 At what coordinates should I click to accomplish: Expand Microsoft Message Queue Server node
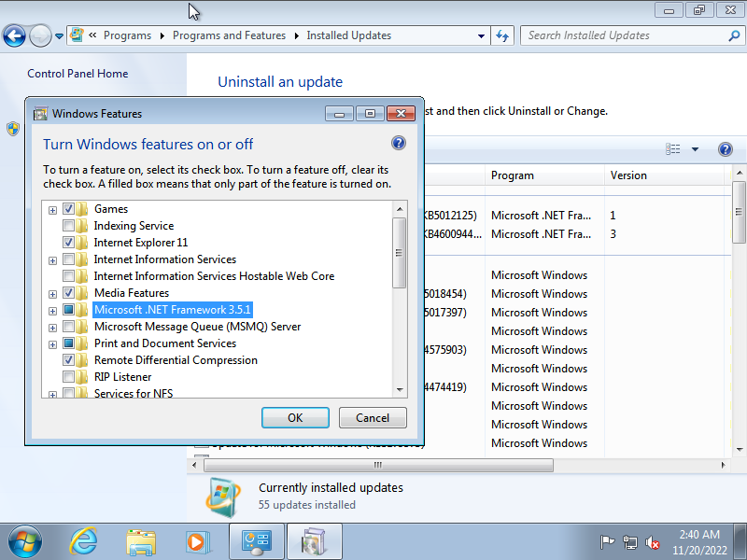click(x=52, y=328)
